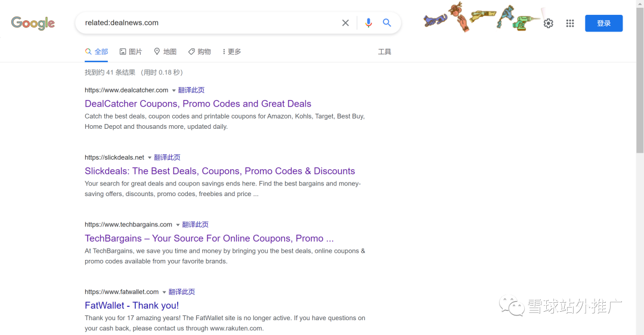644x335 pixels.
Task: Expand the dropdown arrow beside dealcatcher.com URL
Action: click(174, 91)
